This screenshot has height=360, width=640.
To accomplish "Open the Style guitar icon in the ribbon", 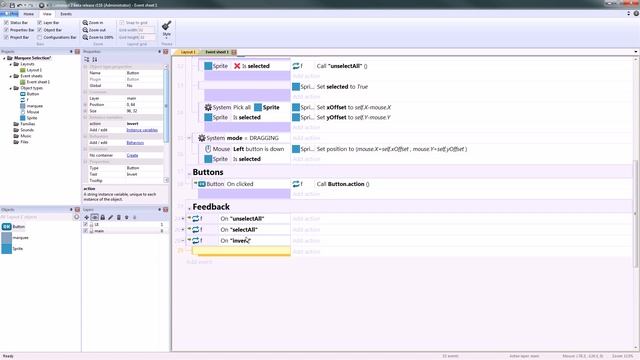I will [167, 26].
